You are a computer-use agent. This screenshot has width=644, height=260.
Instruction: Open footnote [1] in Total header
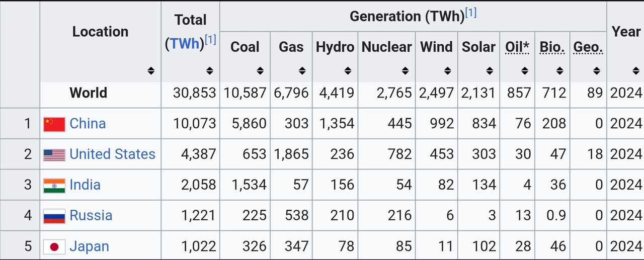210,40
